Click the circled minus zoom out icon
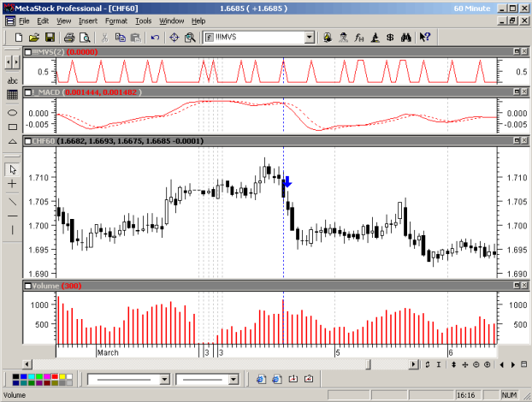Viewport: 532px width, 402px height. (476, 364)
